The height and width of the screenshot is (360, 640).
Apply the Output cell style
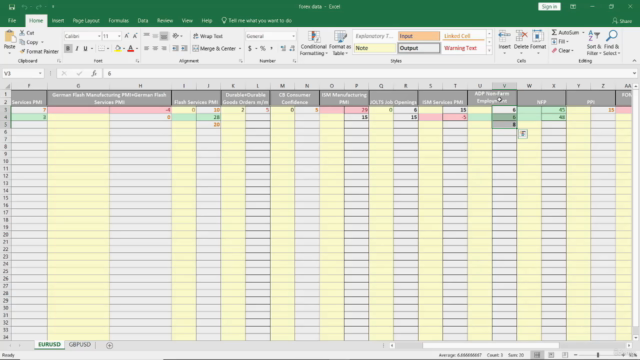[419, 48]
